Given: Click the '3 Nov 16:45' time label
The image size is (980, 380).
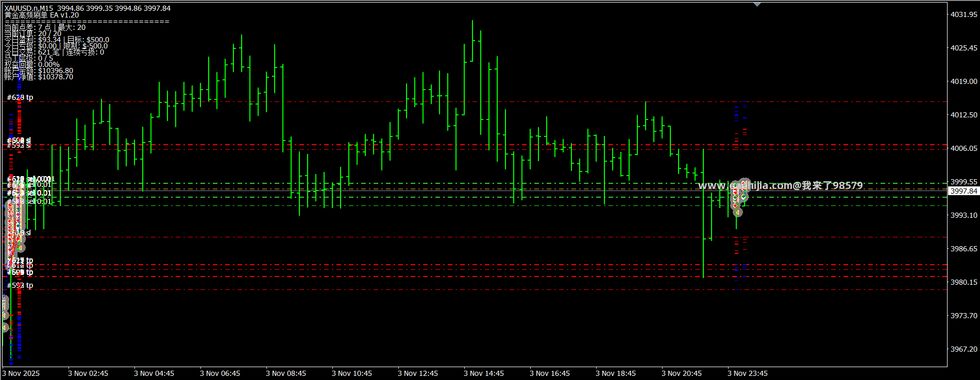Looking at the screenshot, I should [550, 373].
